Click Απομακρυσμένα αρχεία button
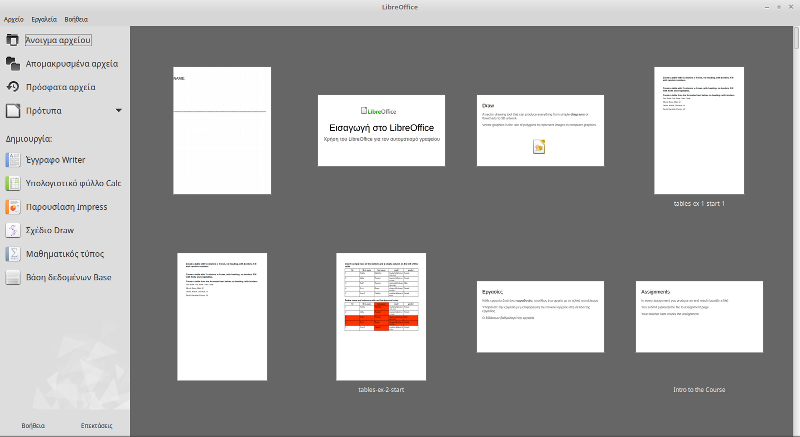The width and height of the screenshot is (800, 437). pos(72,64)
